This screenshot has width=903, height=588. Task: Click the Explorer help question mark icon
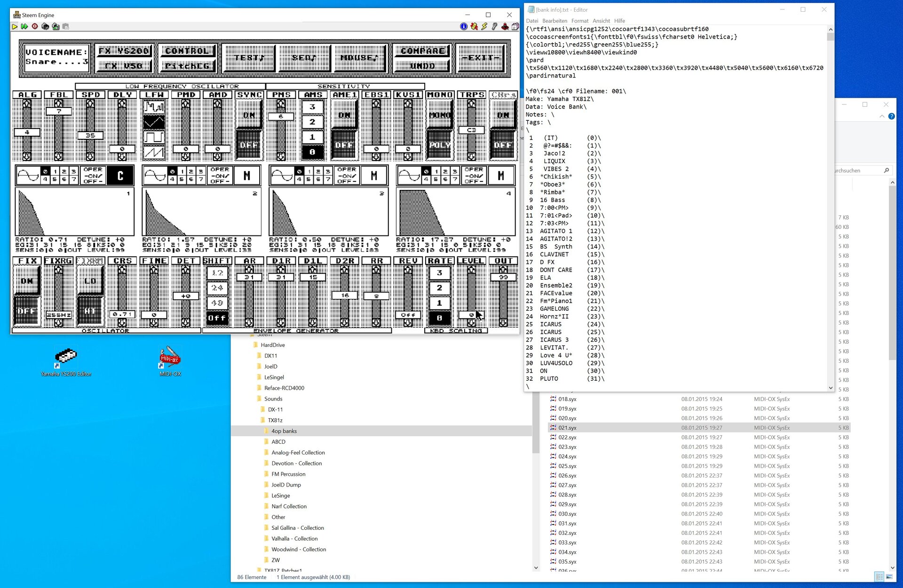coord(892,116)
